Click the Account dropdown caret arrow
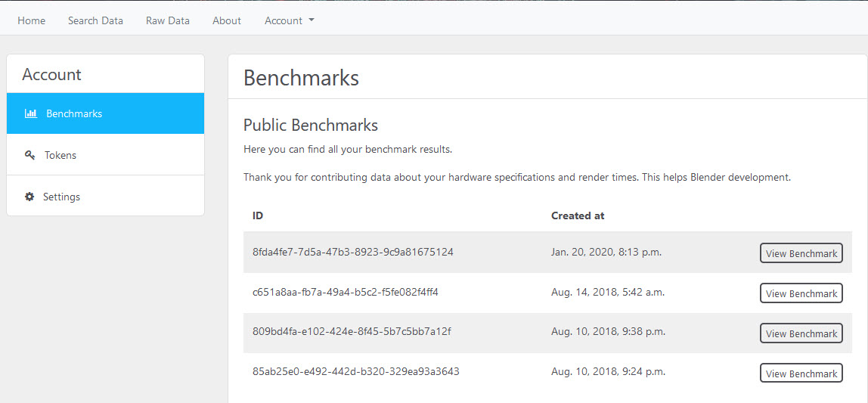 pos(311,20)
